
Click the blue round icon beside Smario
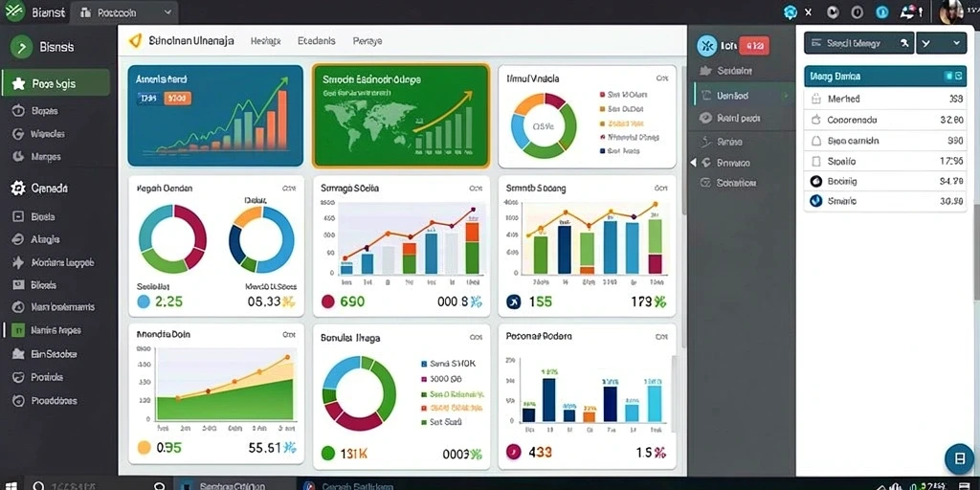tap(815, 201)
